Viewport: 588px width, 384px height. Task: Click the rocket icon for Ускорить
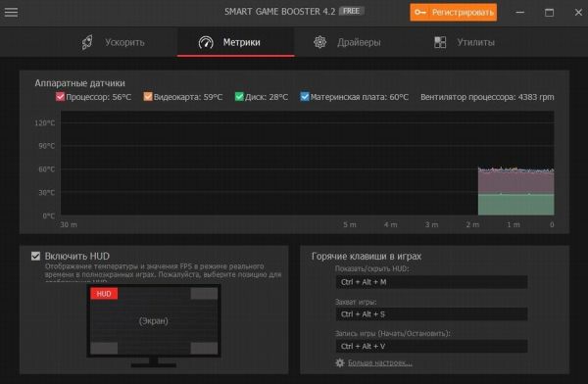click(87, 42)
